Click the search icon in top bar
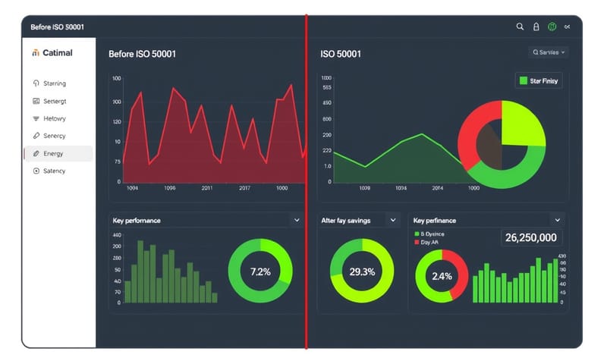This screenshot has width=607, height=364. 520,27
